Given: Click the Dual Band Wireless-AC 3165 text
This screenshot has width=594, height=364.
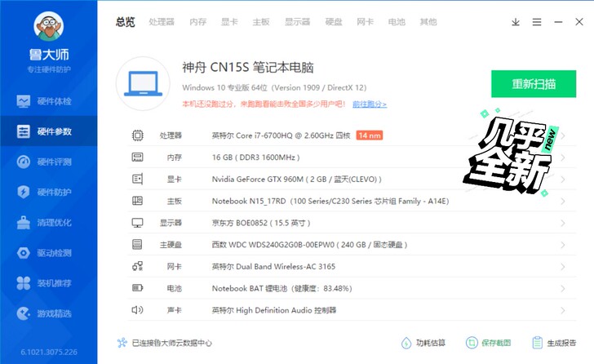Looking at the screenshot, I should [273, 266].
